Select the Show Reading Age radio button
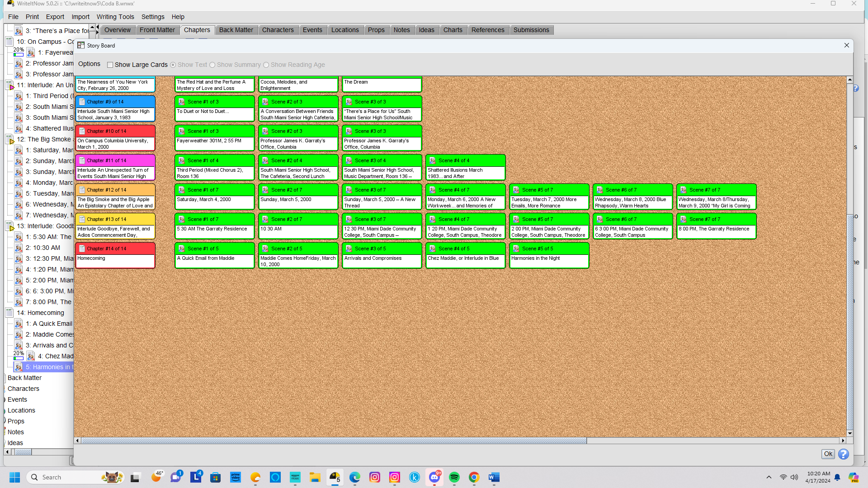Screen dimensions: 868x488 [266, 65]
